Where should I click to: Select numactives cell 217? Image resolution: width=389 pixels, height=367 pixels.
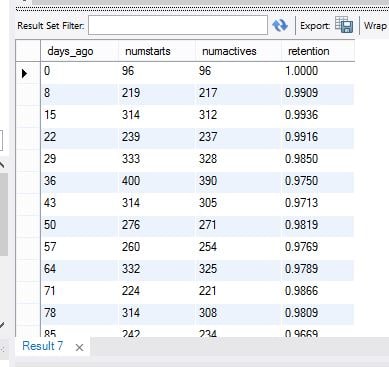(238, 93)
